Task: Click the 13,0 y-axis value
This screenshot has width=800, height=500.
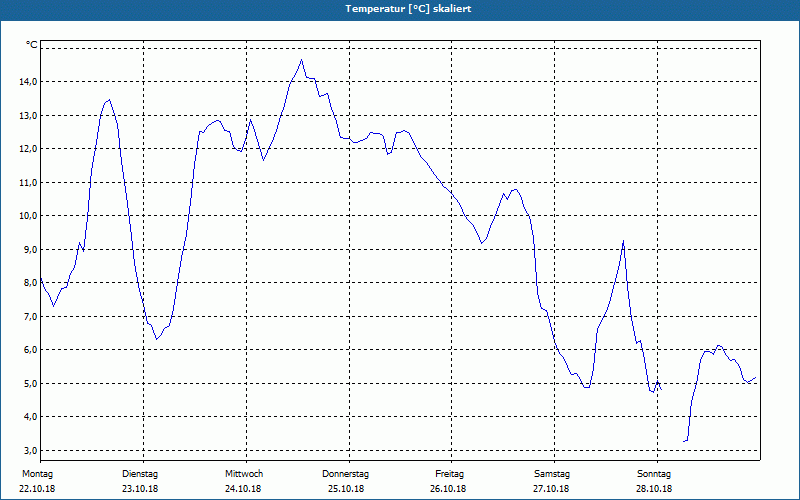Action: (x=28, y=115)
